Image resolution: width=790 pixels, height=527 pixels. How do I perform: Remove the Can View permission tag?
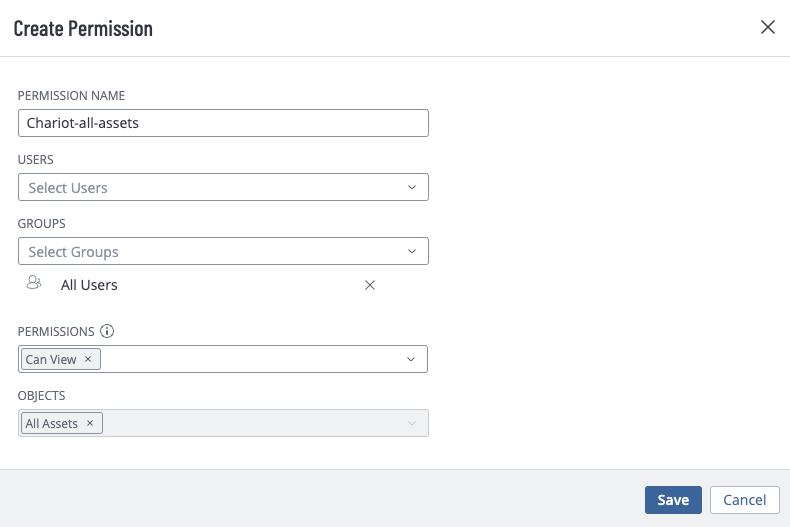(88, 359)
